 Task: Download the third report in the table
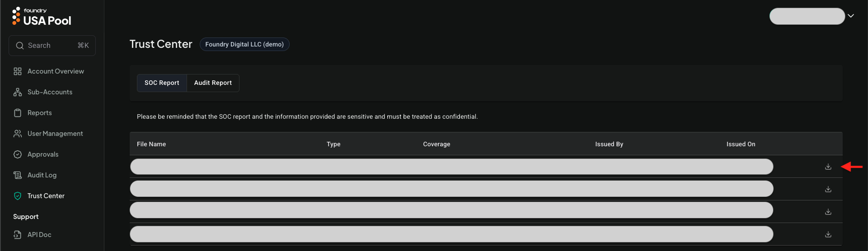point(828,212)
